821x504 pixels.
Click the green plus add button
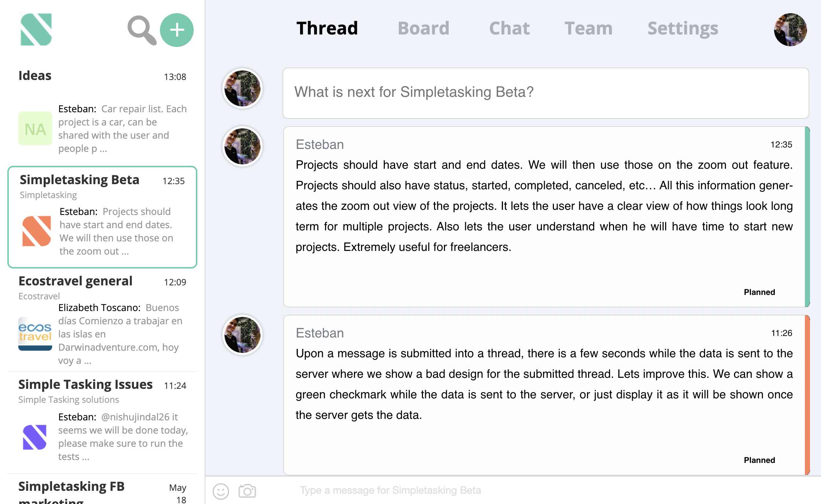pyautogui.click(x=177, y=30)
